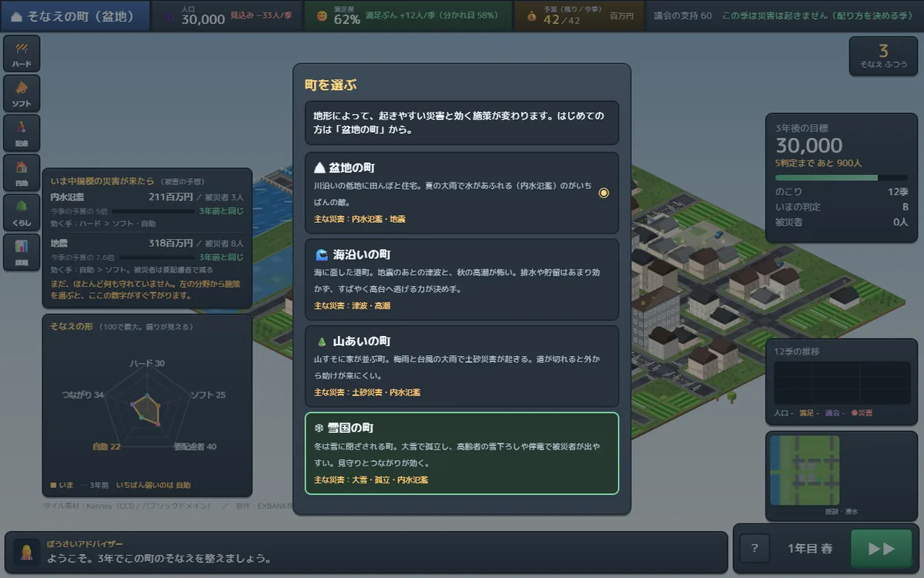
Task: Click the S判定 goal progress bar
Action: (842, 178)
